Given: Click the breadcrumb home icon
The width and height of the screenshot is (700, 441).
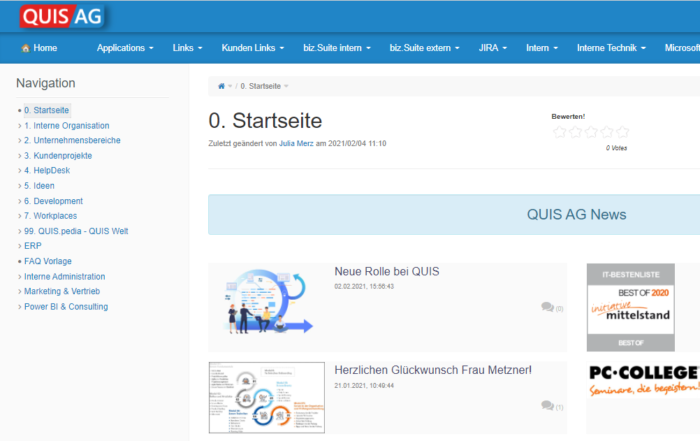Looking at the screenshot, I should pos(221,86).
